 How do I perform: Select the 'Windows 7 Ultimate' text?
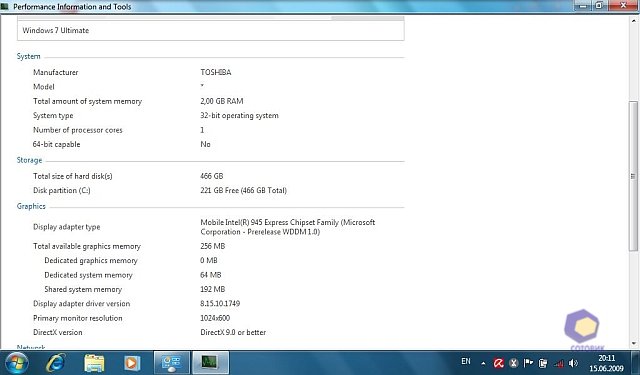pos(56,30)
